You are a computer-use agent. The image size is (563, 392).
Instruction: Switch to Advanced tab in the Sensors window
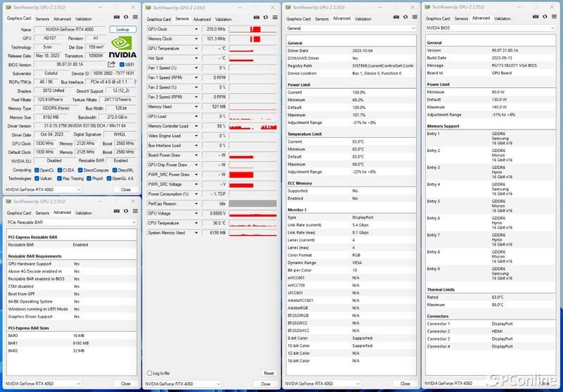(202, 19)
